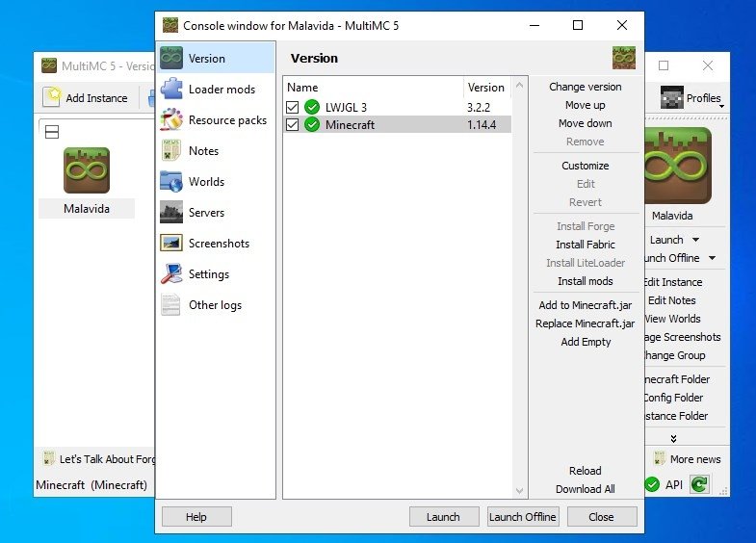The width and height of the screenshot is (756, 543).
Task: Open the Notes page
Action: 216,151
